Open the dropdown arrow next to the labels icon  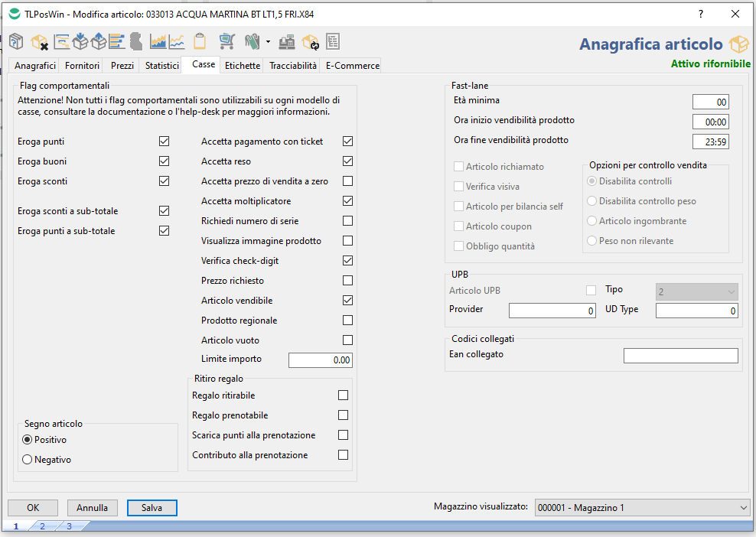tap(267, 41)
